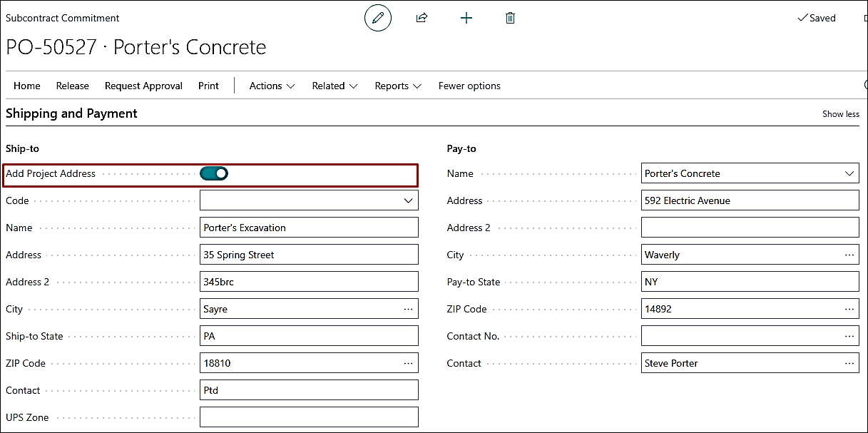Click the Ship-to Name field Porter's Excavation

tap(309, 228)
